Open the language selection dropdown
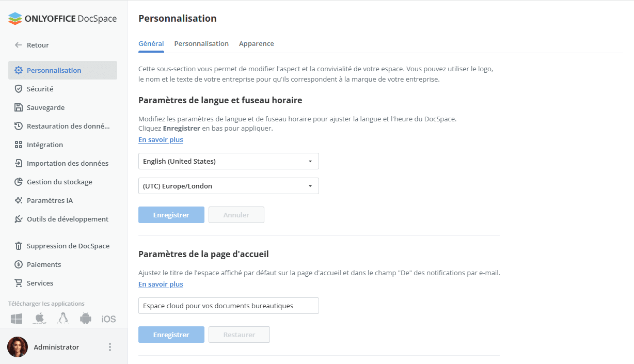 (x=228, y=161)
